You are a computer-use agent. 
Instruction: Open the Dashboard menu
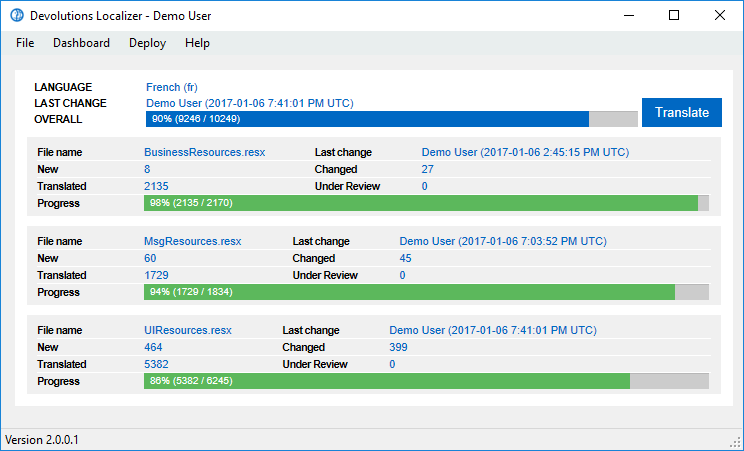pos(81,43)
